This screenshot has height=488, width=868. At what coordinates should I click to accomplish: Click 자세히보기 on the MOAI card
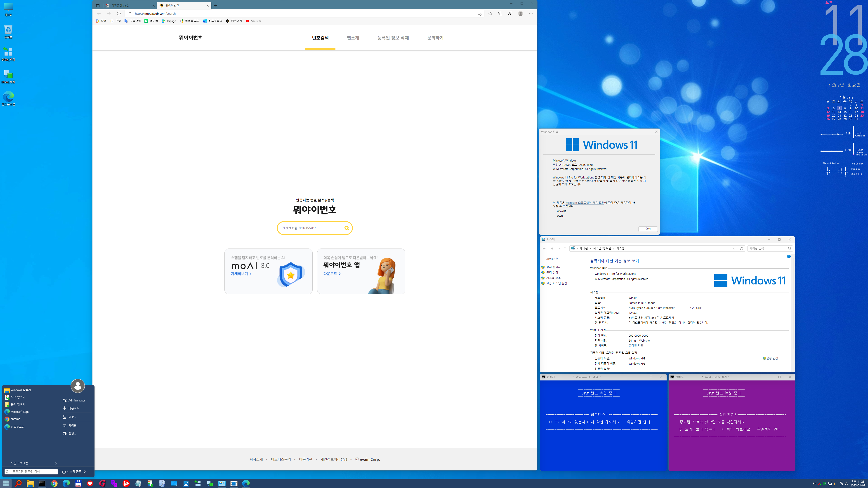point(241,274)
